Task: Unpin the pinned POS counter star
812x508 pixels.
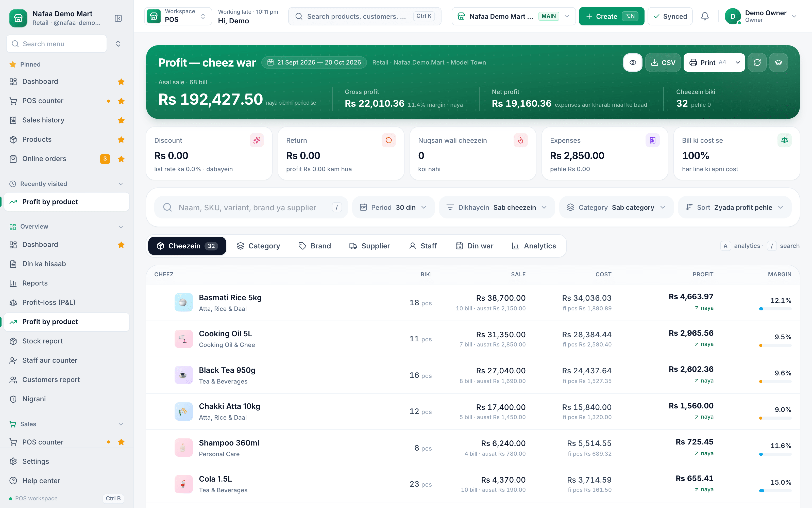Action: click(122, 101)
